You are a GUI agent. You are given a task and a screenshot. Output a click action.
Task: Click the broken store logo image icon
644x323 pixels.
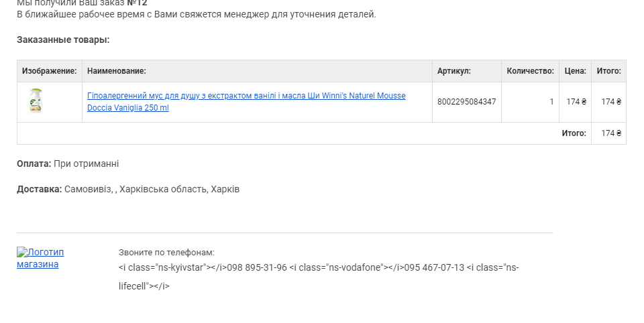tap(21, 251)
